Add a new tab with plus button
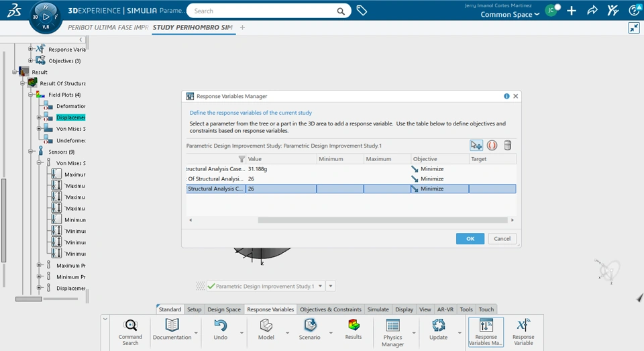The image size is (644, 351). (x=242, y=28)
